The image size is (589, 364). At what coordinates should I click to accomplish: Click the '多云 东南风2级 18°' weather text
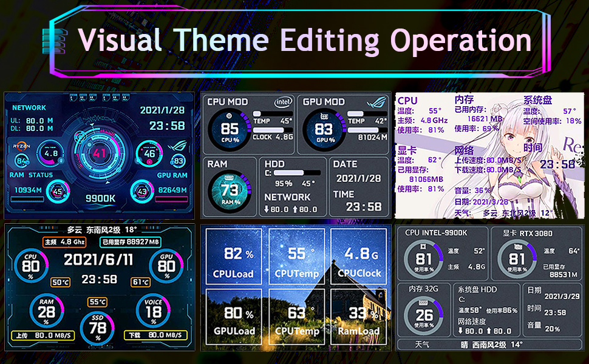102,230
